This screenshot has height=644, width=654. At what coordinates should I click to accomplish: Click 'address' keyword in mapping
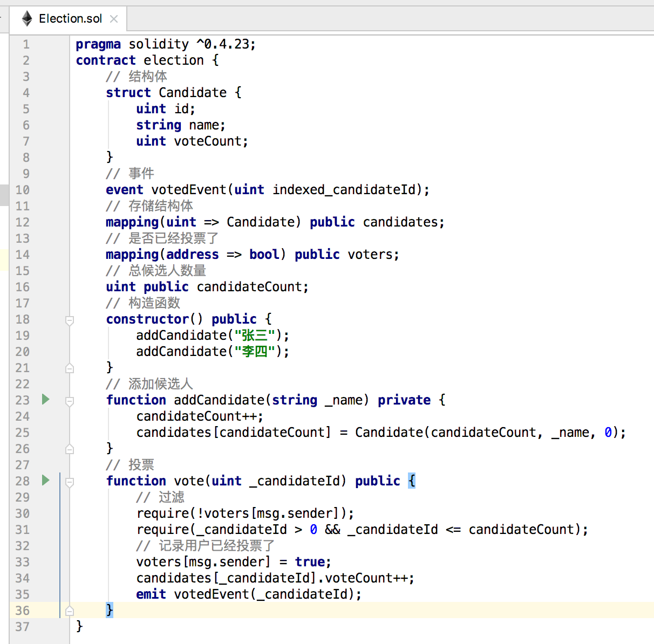pos(193,255)
